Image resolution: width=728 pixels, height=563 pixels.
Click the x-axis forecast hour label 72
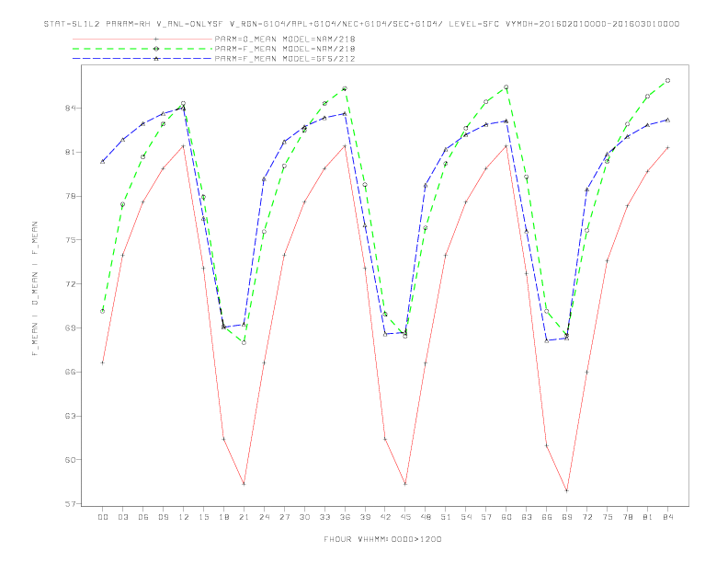587,517
